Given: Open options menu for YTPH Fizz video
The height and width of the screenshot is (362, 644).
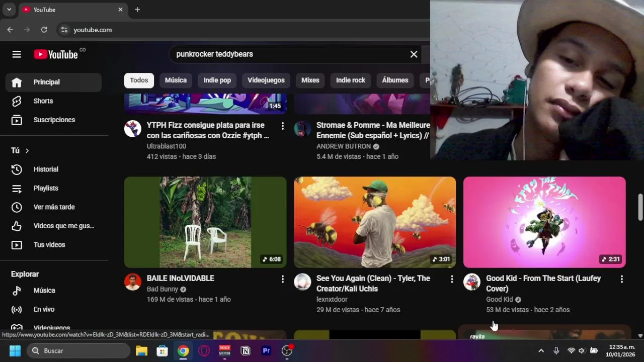Looking at the screenshot, I should tap(282, 126).
